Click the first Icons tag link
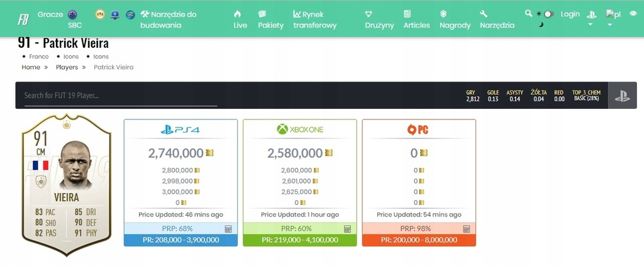The width and height of the screenshot is (644, 266). pos(71,57)
